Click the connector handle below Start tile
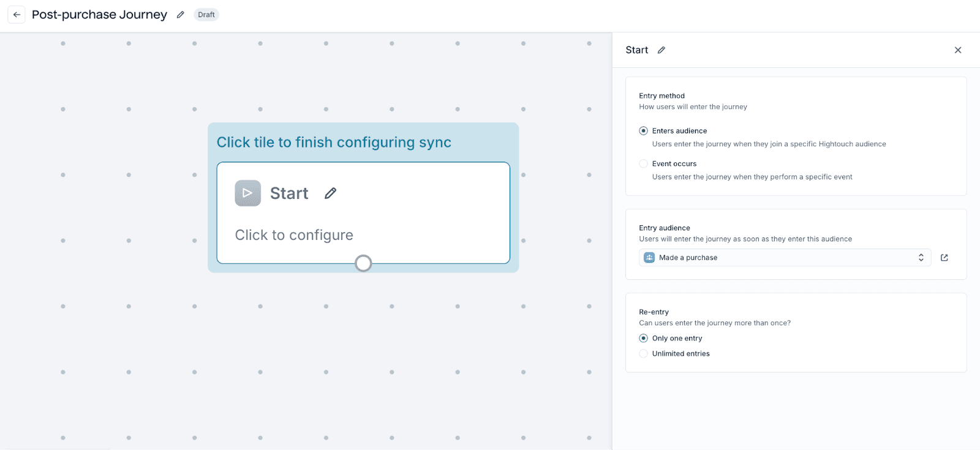Screen dimensions: 980x450 click(x=363, y=263)
